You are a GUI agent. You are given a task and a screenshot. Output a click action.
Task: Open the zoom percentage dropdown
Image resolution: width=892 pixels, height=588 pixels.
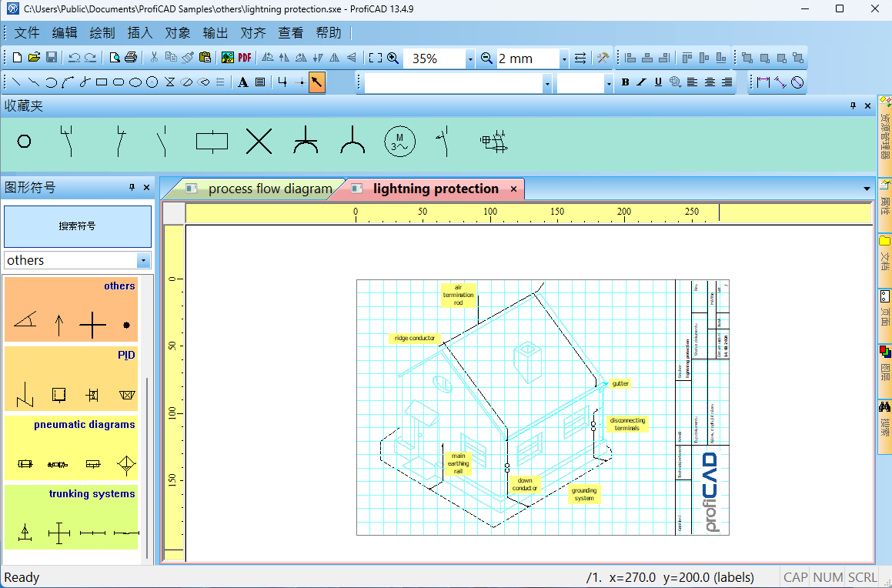point(469,58)
